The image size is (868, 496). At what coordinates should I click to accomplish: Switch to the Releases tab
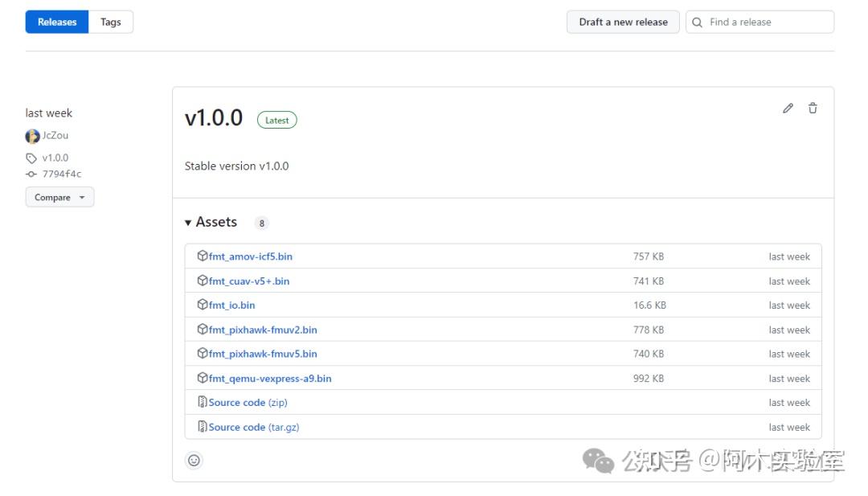57,23
